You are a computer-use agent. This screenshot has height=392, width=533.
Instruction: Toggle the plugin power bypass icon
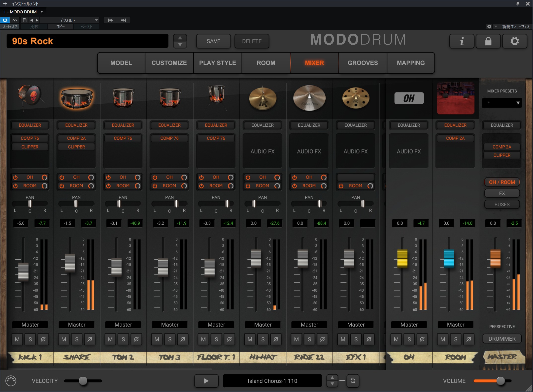click(x=5, y=20)
